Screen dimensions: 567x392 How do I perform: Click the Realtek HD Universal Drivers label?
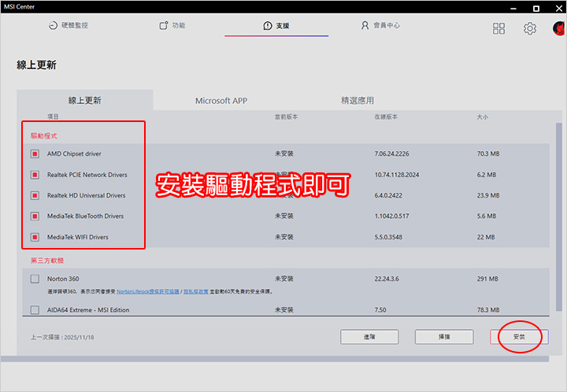[87, 195]
